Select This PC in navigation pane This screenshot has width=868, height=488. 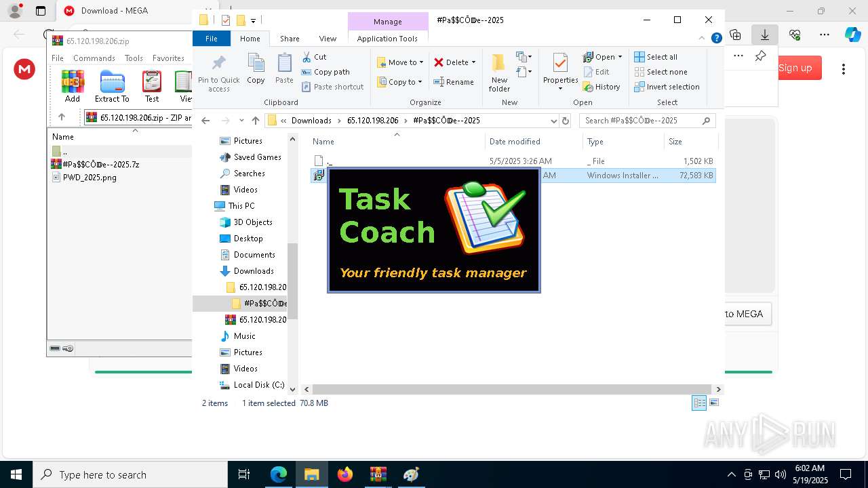pyautogui.click(x=234, y=206)
